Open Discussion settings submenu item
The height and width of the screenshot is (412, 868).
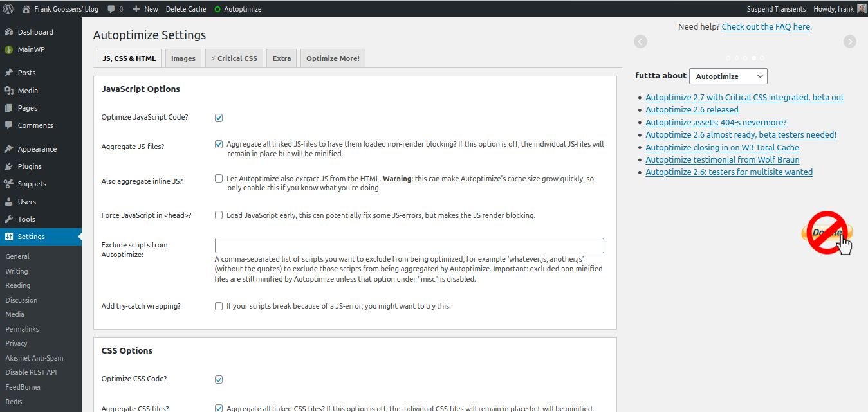click(x=21, y=300)
